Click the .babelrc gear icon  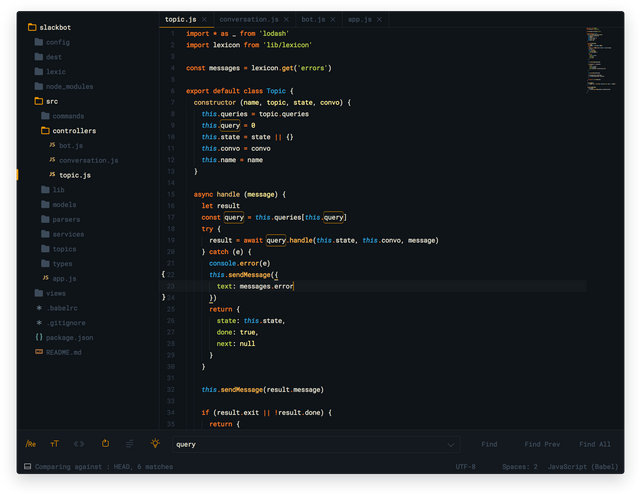(38, 308)
